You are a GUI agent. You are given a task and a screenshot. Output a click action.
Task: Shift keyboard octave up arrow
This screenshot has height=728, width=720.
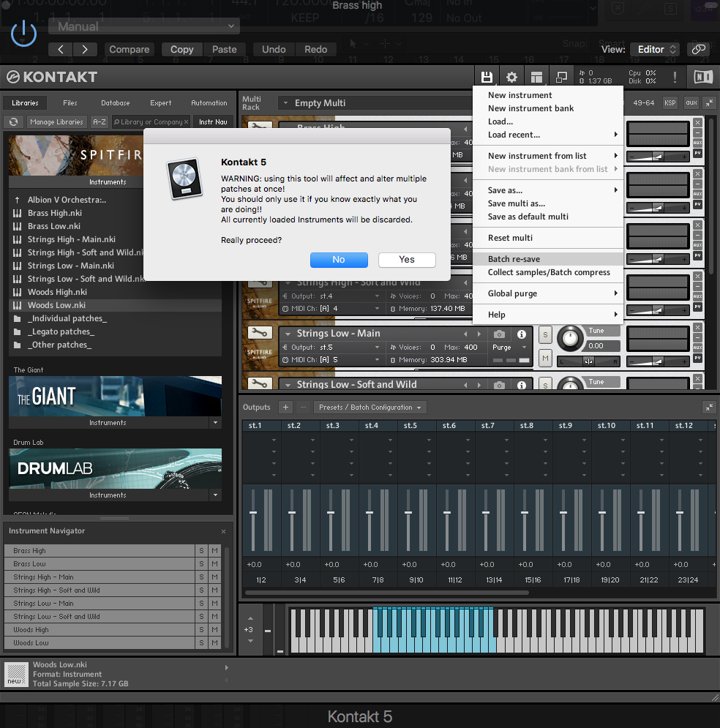[x=250, y=618]
